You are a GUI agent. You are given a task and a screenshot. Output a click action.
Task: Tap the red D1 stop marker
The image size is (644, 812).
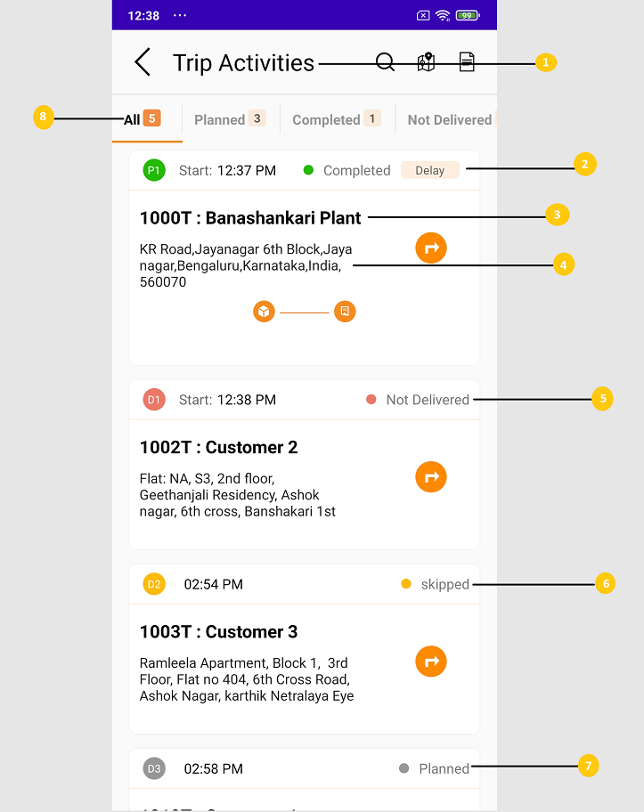pyautogui.click(x=154, y=400)
